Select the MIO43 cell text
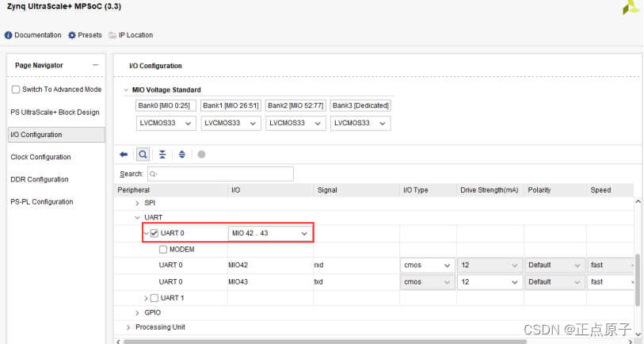This screenshot has width=644, height=344. point(238,282)
